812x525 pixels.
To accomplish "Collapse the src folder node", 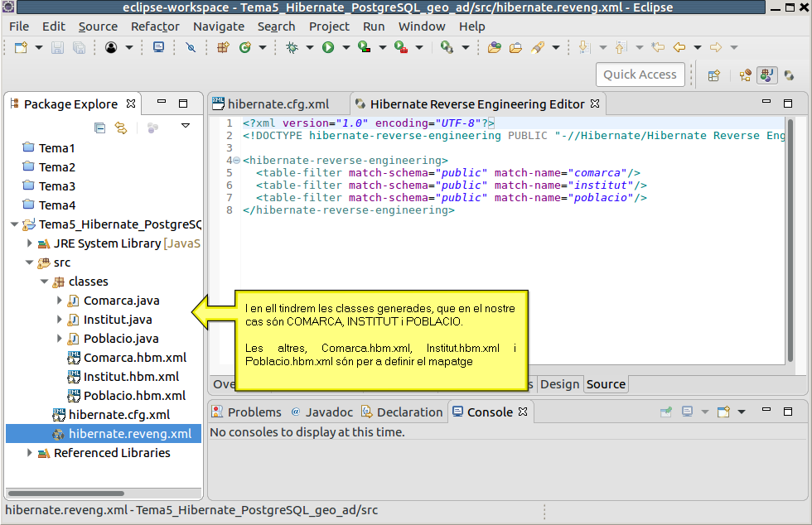I will 30,262.
